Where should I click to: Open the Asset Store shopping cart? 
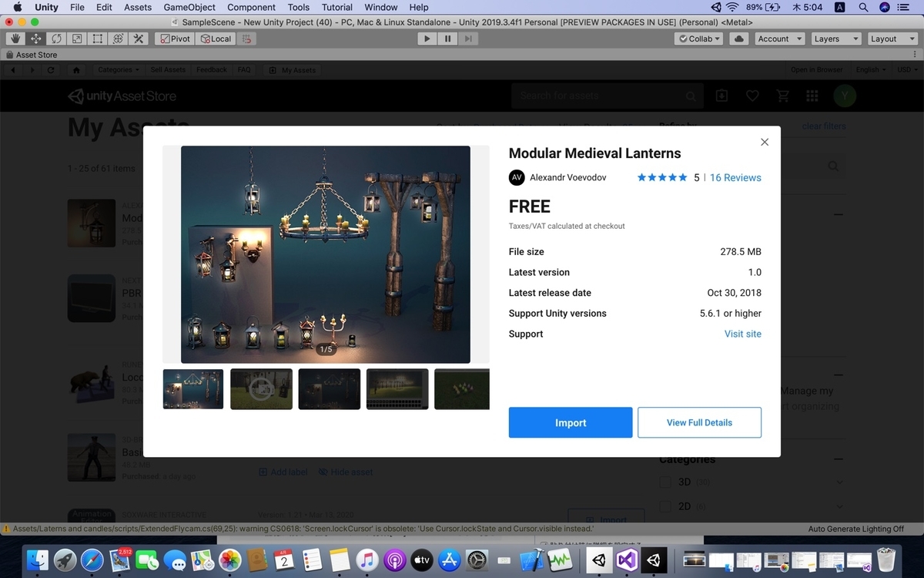[x=783, y=96]
